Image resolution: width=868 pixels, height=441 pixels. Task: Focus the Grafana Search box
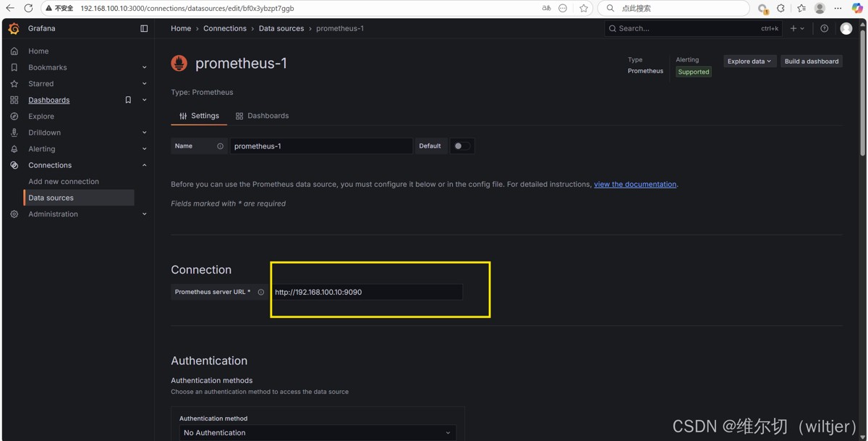[x=693, y=28]
